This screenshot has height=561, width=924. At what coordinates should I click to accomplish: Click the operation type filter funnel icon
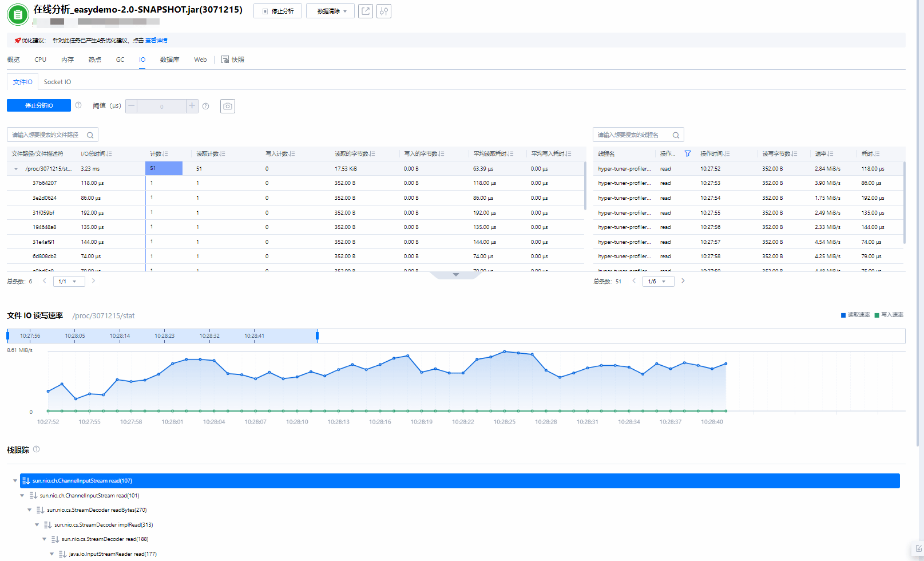[688, 154]
